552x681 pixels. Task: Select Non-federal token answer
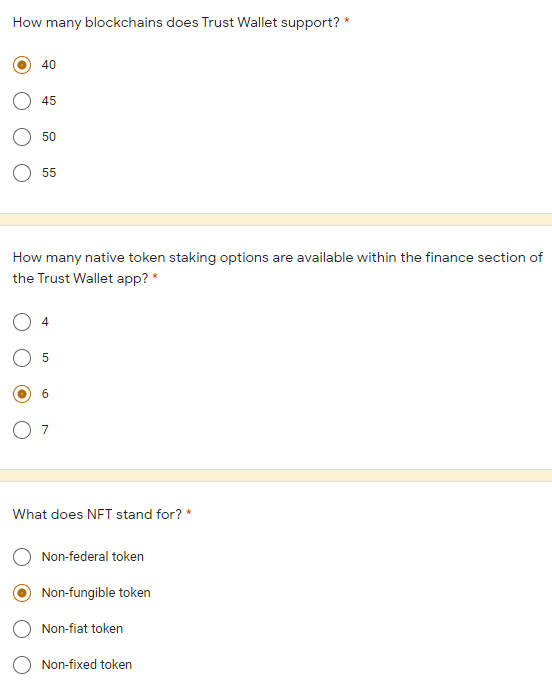point(22,557)
